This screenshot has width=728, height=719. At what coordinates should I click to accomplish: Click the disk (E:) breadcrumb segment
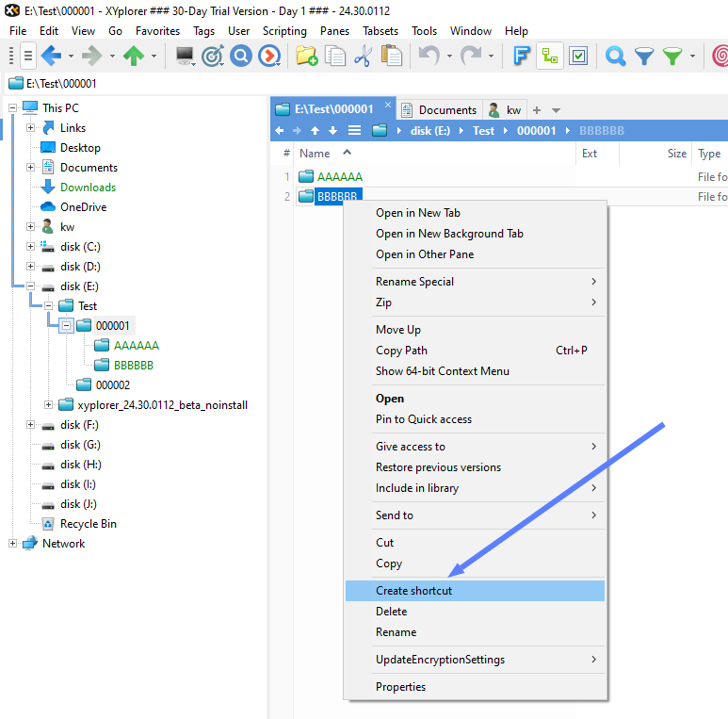pos(430,131)
